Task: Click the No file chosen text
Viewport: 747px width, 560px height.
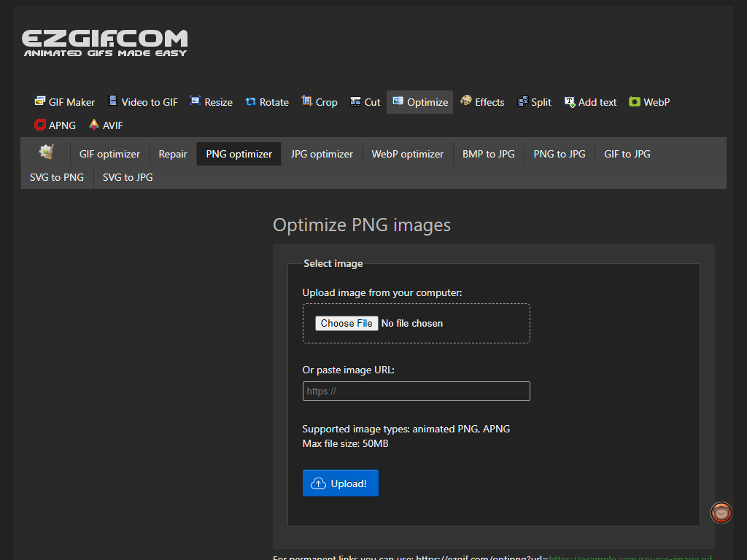Action: 412,323
